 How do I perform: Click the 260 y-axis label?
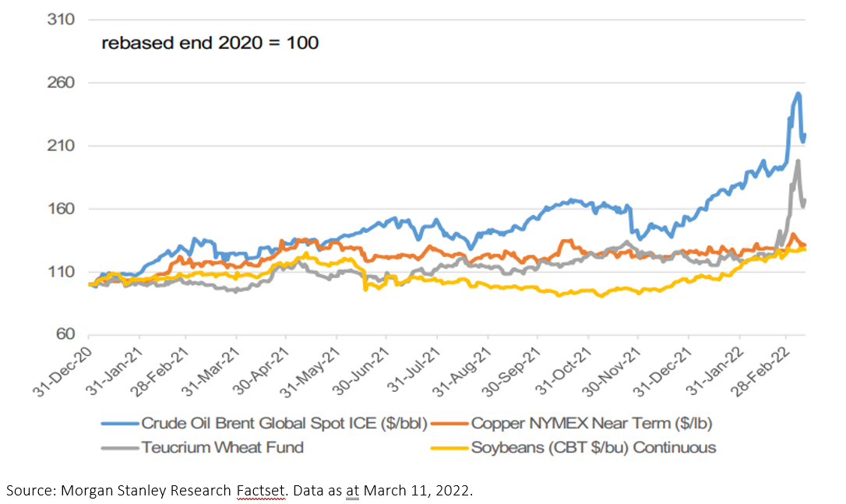(61, 83)
